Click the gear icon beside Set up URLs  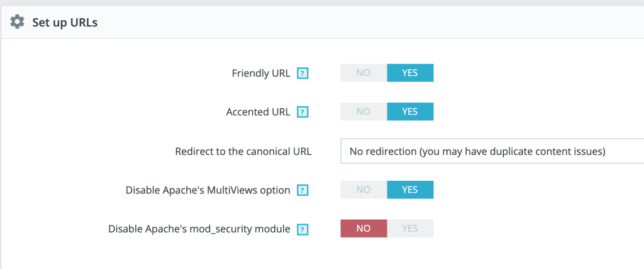tap(18, 22)
